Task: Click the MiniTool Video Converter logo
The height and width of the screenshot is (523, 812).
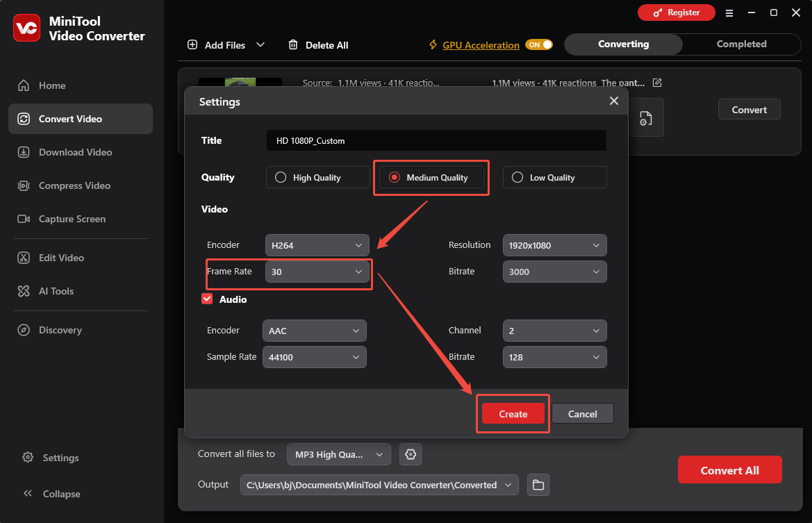Action: click(x=27, y=28)
